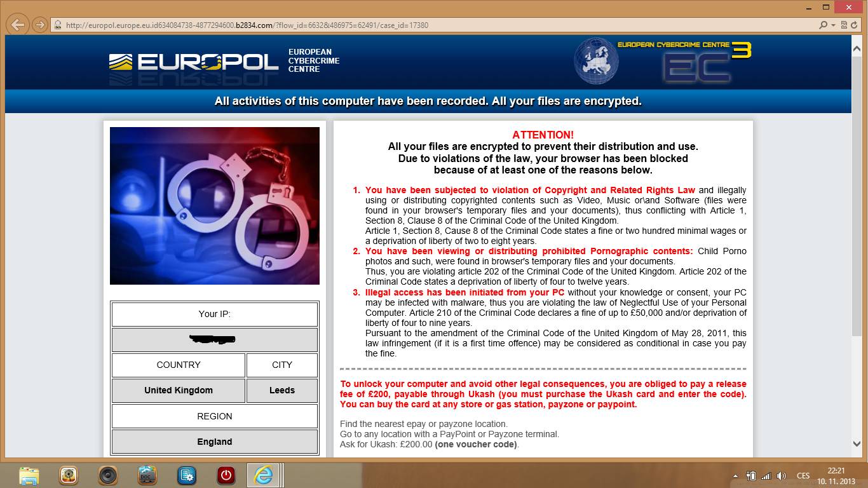Screen dimensions: 868x488
Task: Click the 'Leeds' cell
Action: click(x=282, y=390)
